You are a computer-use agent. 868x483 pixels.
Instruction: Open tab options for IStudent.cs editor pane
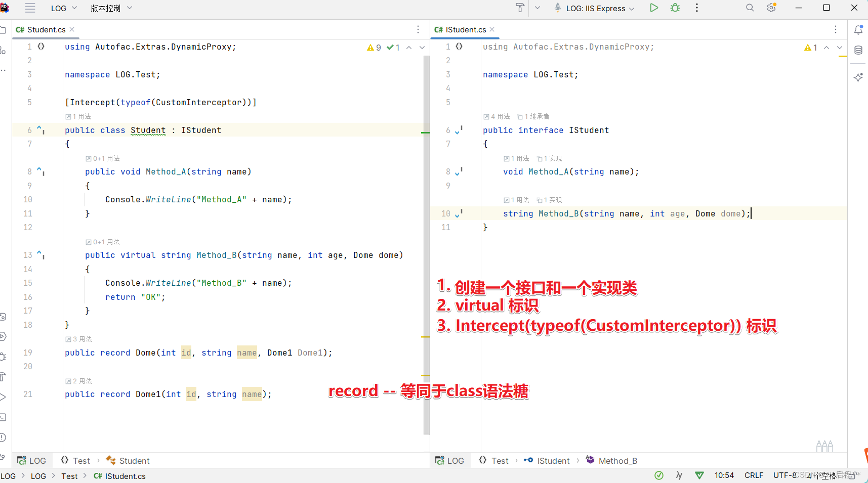click(x=836, y=30)
